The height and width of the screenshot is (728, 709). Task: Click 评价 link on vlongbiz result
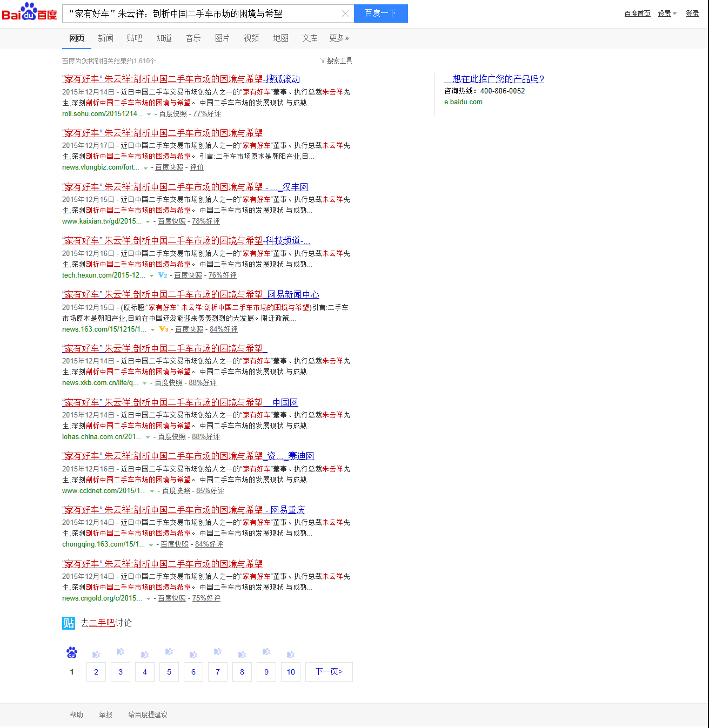click(x=197, y=167)
